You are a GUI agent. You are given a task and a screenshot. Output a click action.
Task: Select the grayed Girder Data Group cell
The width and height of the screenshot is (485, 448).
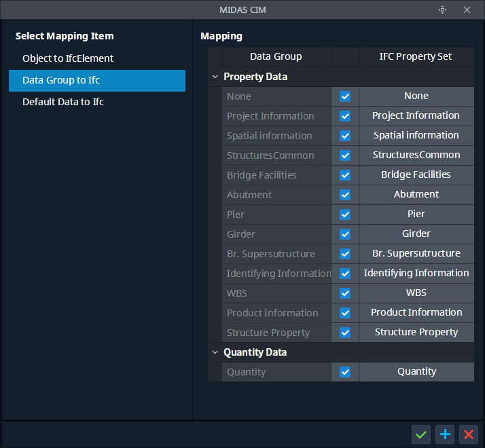click(276, 234)
